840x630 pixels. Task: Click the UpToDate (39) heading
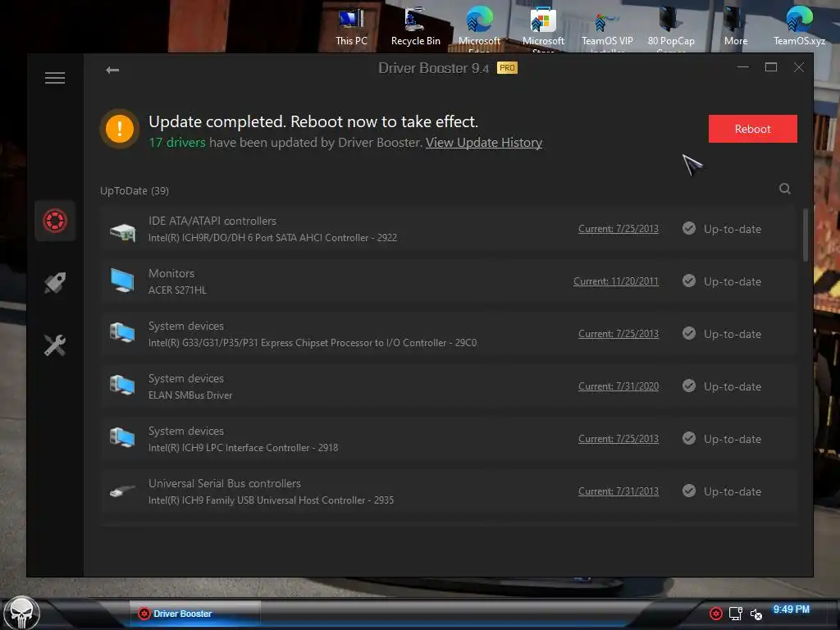(135, 190)
